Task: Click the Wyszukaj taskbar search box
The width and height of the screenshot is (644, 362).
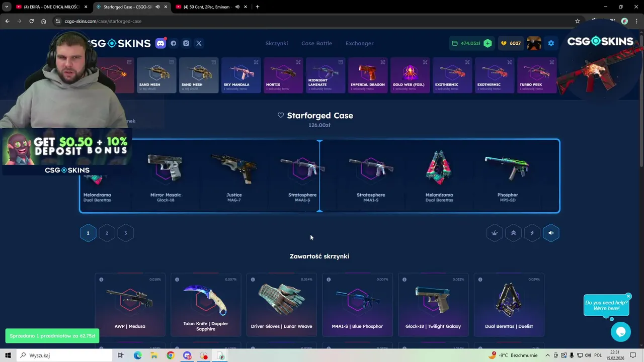Action: point(65,355)
